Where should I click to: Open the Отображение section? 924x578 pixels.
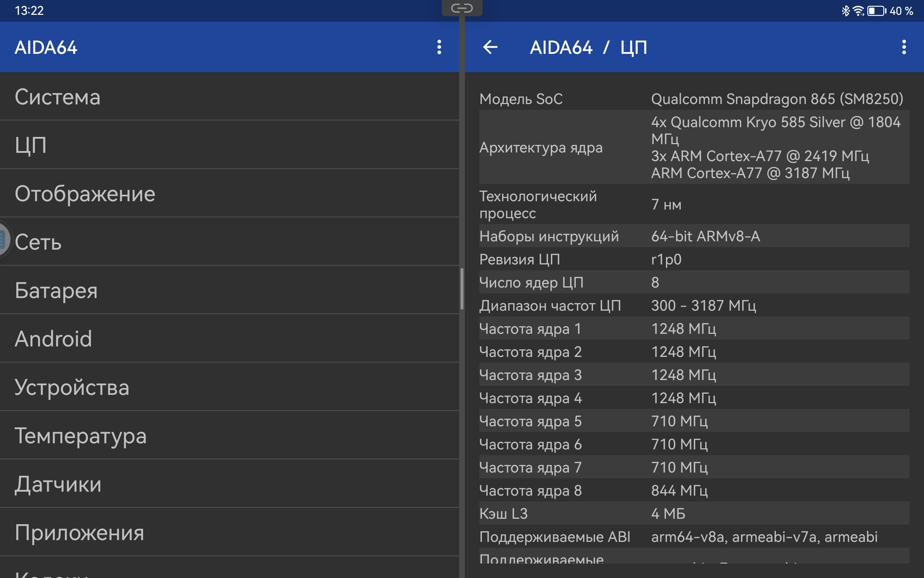[x=230, y=193]
